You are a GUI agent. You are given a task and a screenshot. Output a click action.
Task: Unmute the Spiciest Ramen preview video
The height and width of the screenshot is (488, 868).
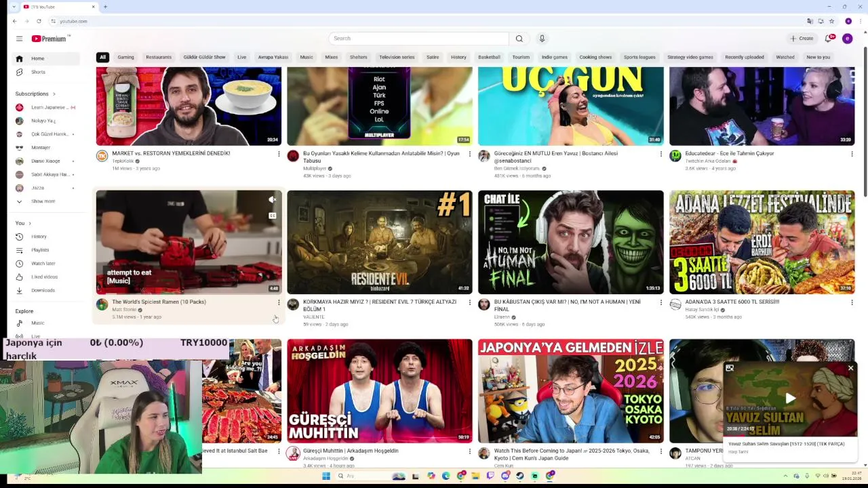tap(272, 199)
